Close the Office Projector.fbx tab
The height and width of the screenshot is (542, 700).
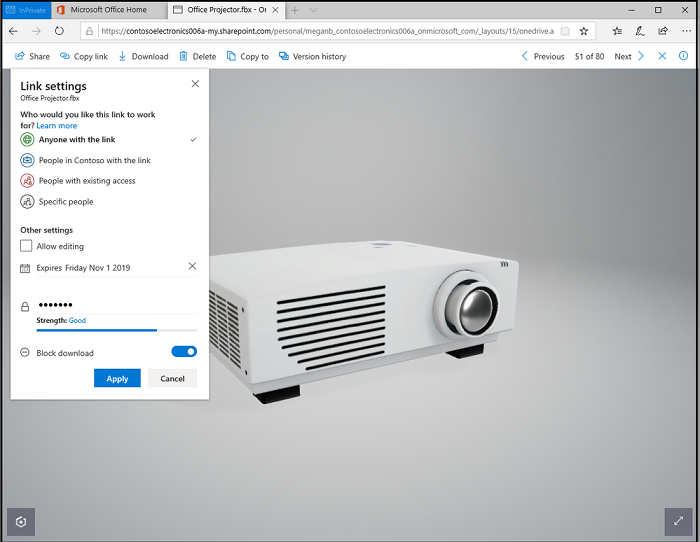[276, 9]
